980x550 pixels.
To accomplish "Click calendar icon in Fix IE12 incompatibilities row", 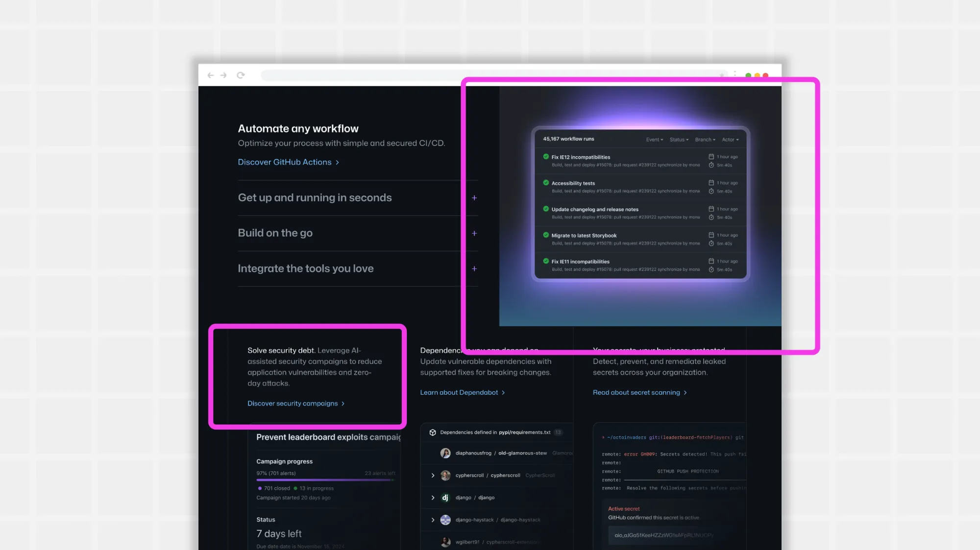I will pyautogui.click(x=711, y=157).
